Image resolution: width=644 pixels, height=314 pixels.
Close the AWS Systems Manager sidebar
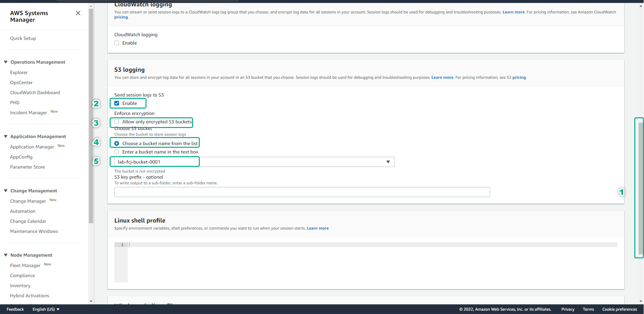tap(78, 13)
